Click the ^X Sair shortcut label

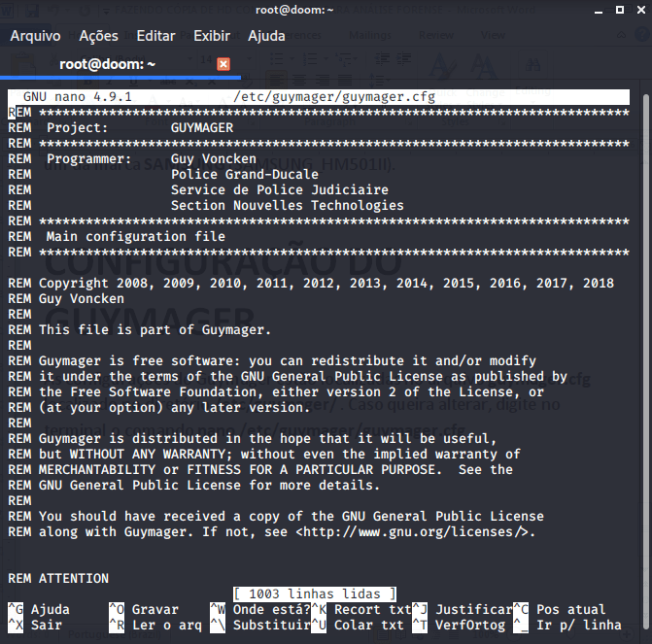(x=35, y=626)
